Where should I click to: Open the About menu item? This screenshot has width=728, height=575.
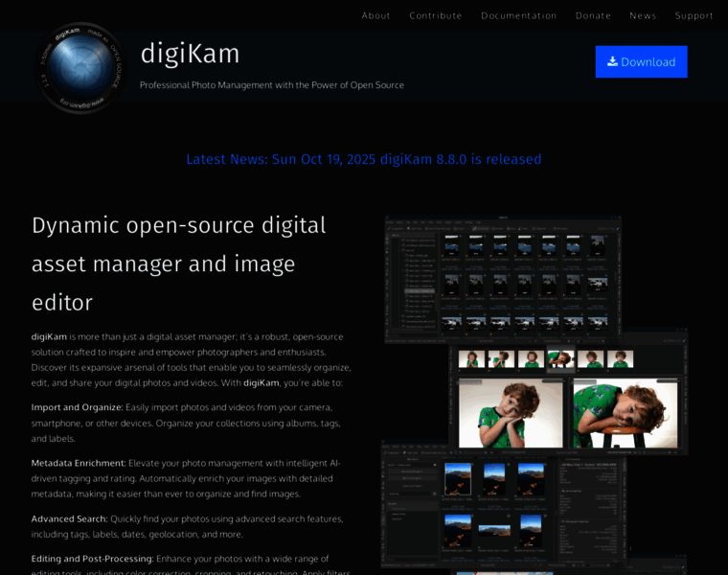click(x=375, y=15)
